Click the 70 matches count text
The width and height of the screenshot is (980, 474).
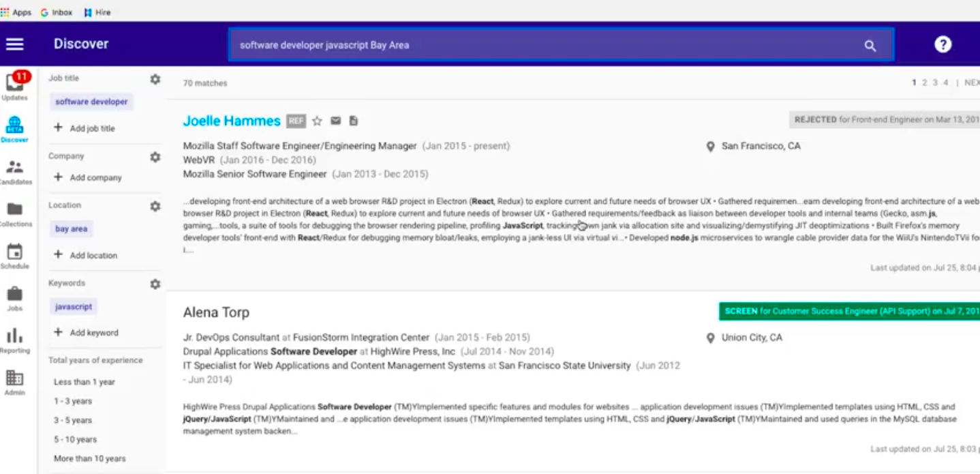[205, 83]
